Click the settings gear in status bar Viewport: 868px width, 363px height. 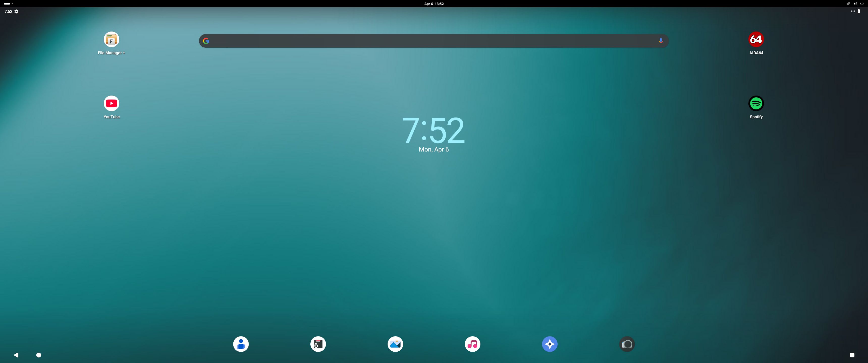point(16,11)
